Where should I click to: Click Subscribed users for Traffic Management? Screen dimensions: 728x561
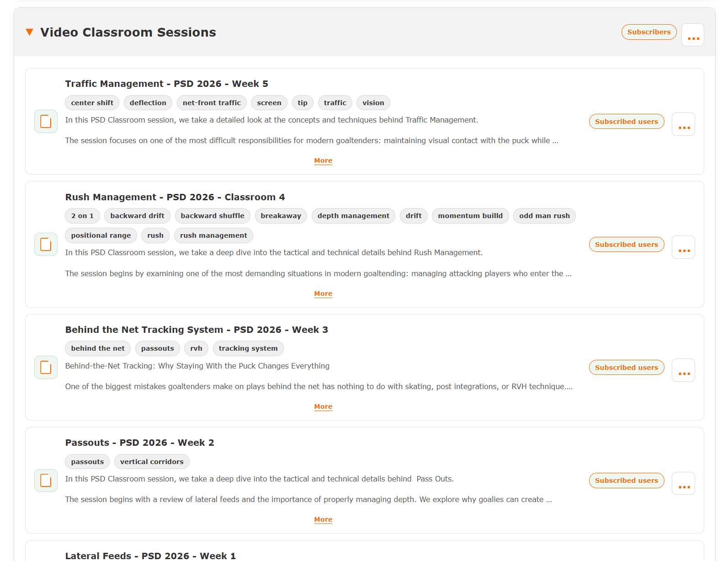pyautogui.click(x=626, y=122)
